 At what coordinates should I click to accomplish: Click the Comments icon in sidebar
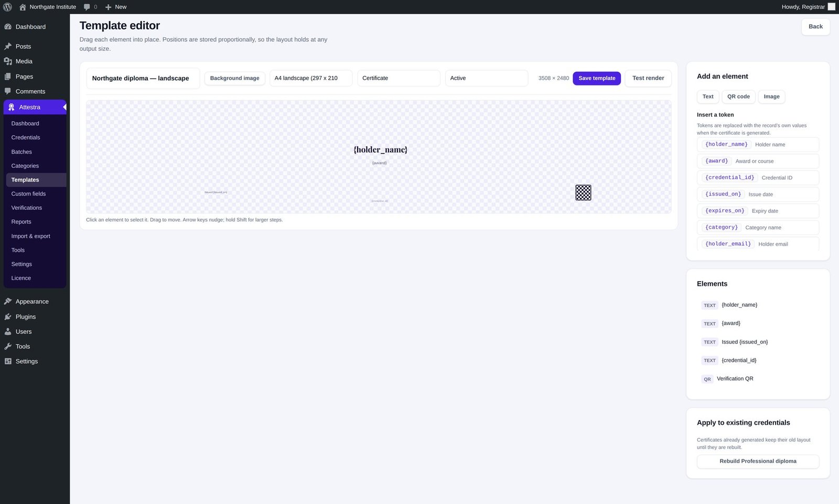point(8,91)
